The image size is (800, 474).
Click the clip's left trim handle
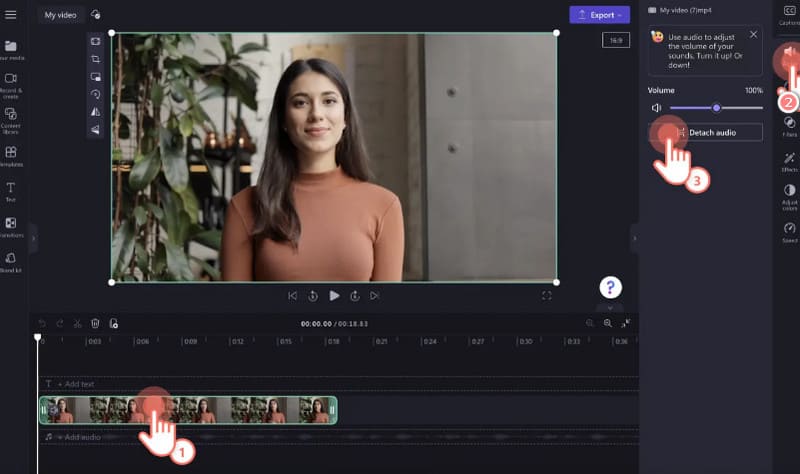44,410
